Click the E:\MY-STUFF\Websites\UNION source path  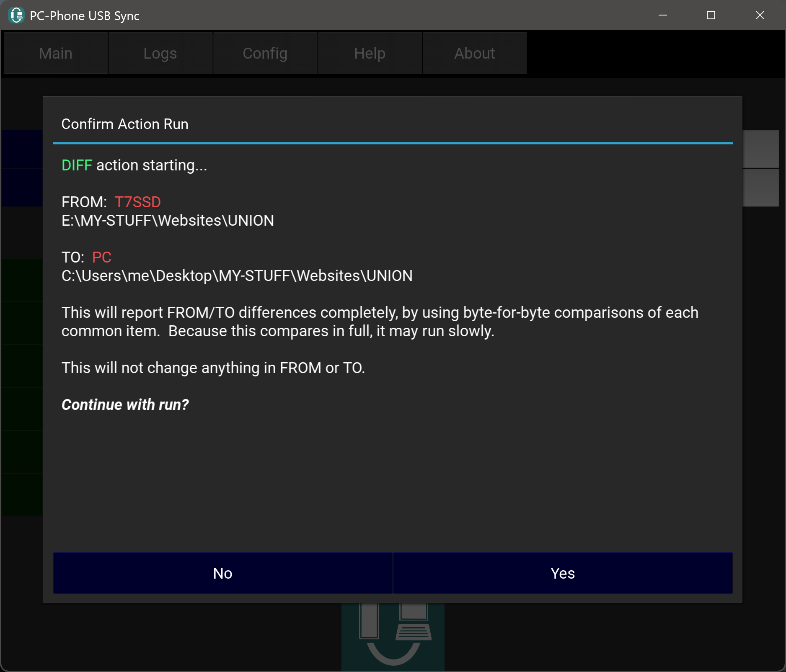point(168,221)
